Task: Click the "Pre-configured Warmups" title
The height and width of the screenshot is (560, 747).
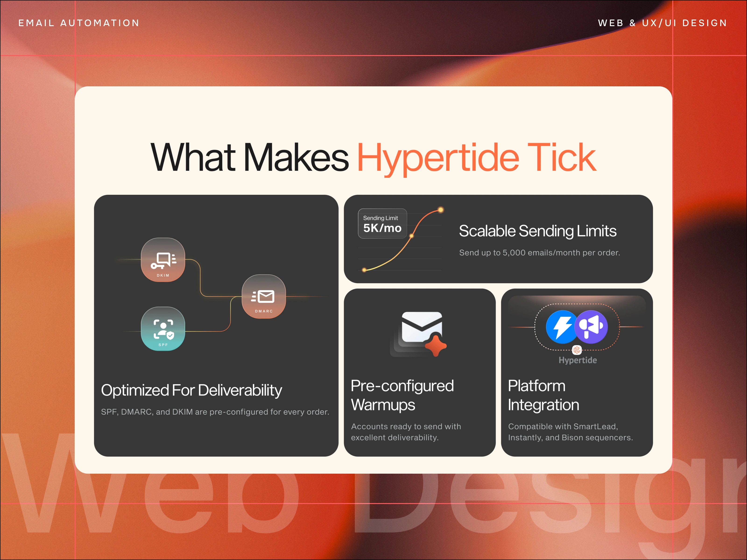Action: click(x=402, y=395)
